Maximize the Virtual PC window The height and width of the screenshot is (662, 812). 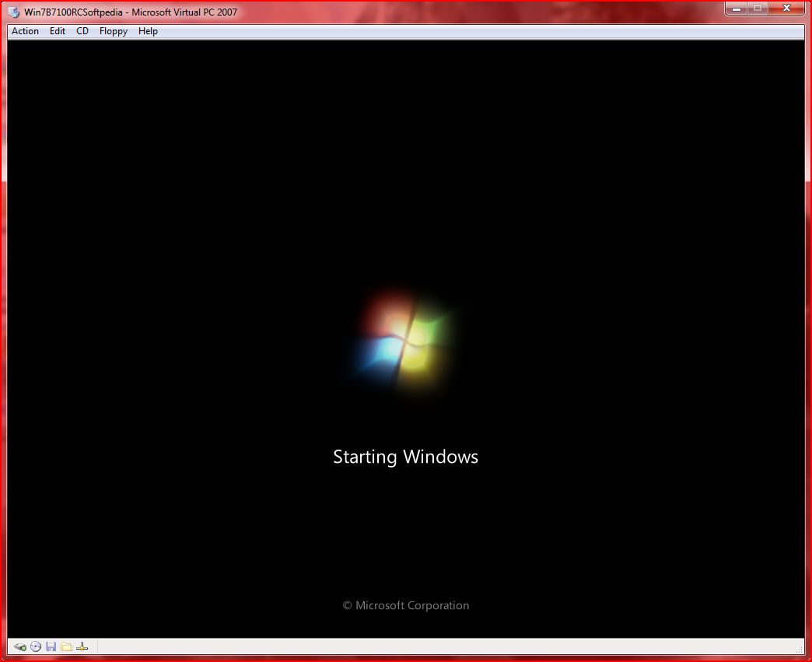[x=758, y=9]
